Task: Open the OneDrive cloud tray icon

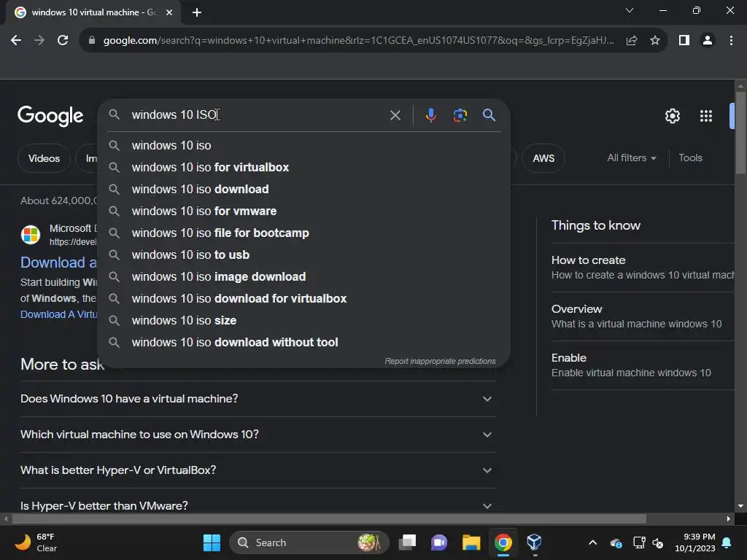Action: [x=616, y=542]
